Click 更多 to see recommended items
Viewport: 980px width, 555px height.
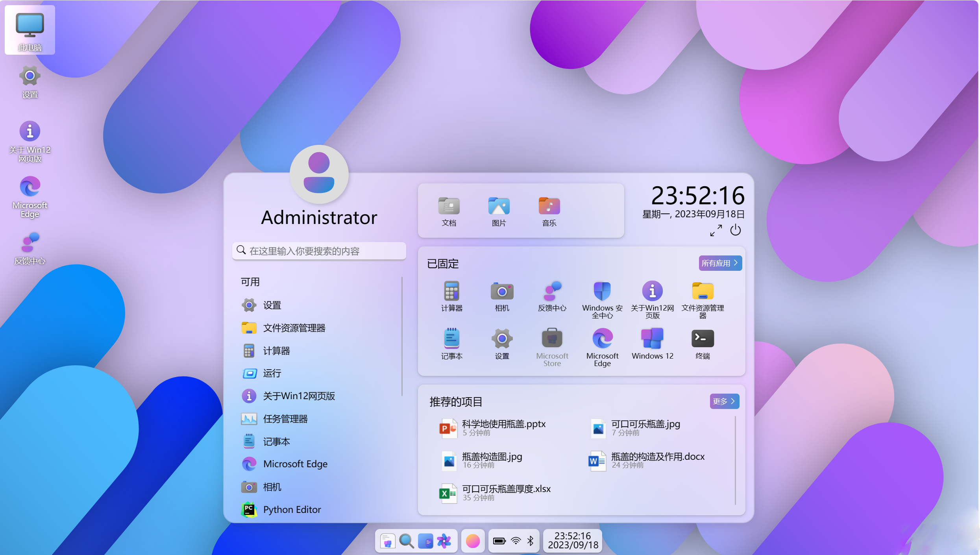724,401
